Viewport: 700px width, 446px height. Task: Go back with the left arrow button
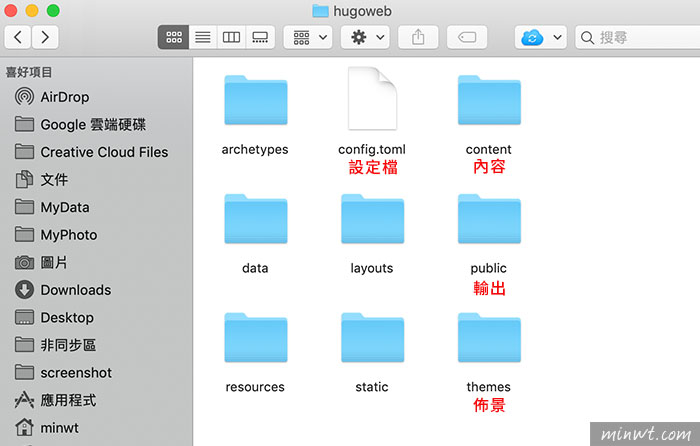[17, 37]
